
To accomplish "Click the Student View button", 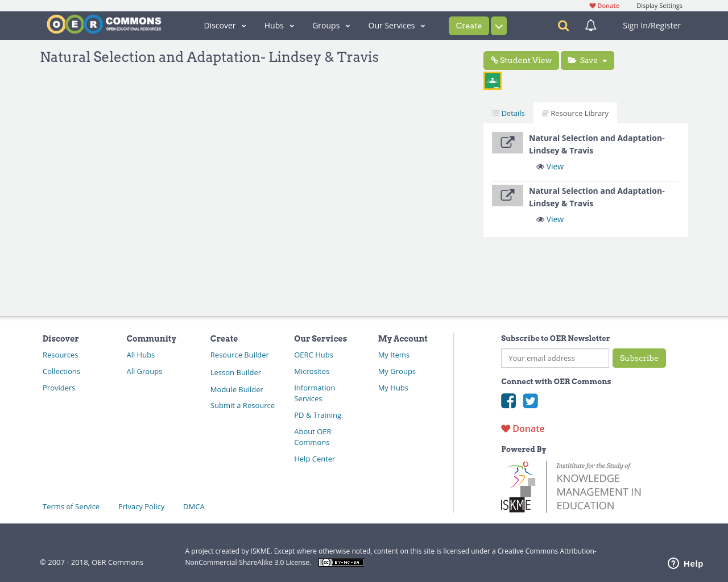I will [521, 61].
